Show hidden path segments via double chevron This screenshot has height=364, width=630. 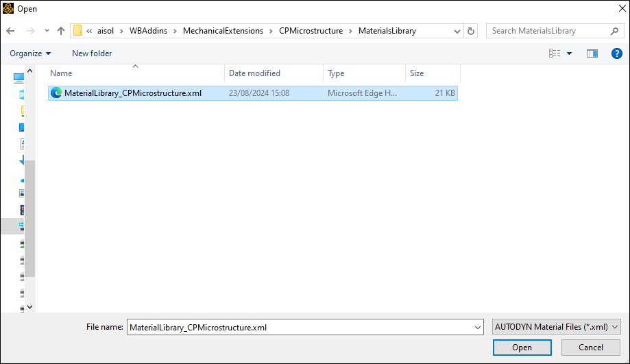tap(89, 31)
